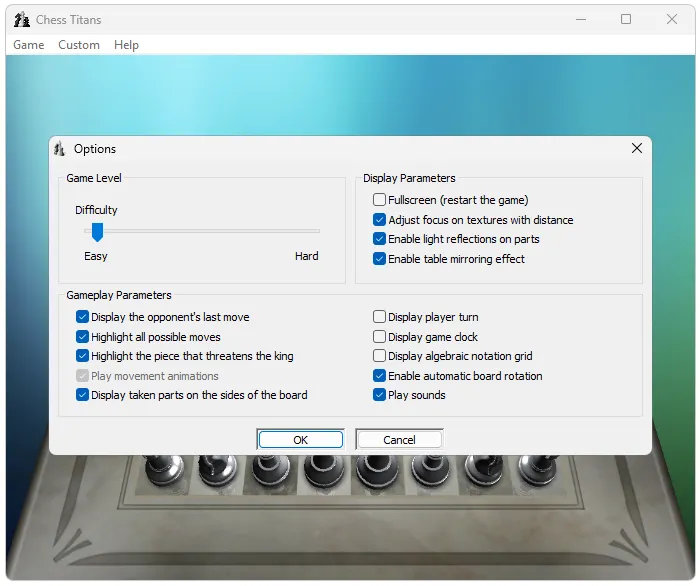Toggle Enable light reflections on parts
700x586 pixels.
(x=379, y=239)
